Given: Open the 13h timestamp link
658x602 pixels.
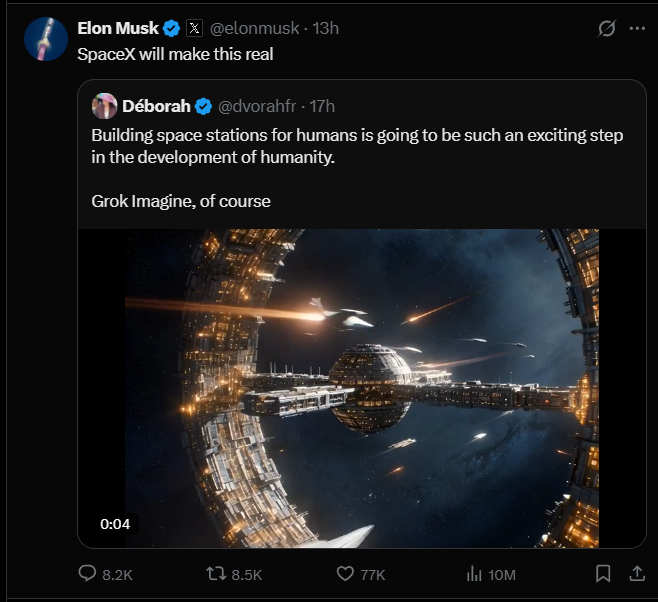Looking at the screenshot, I should 326,28.
